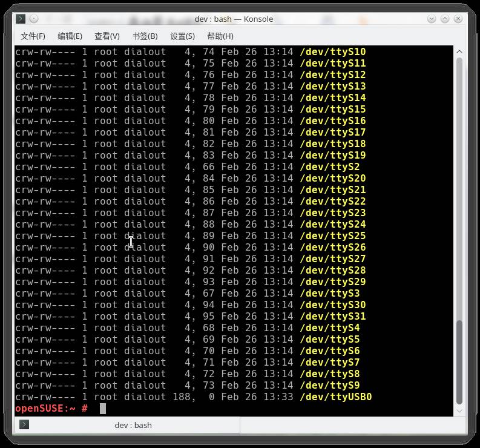The width and height of the screenshot is (480, 448).
Task: Click the /dev/ttyS17 entry
Action: point(333,133)
